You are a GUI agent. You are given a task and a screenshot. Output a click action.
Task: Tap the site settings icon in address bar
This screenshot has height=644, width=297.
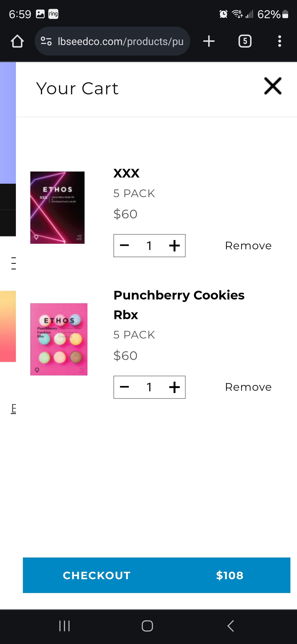pos(46,41)
